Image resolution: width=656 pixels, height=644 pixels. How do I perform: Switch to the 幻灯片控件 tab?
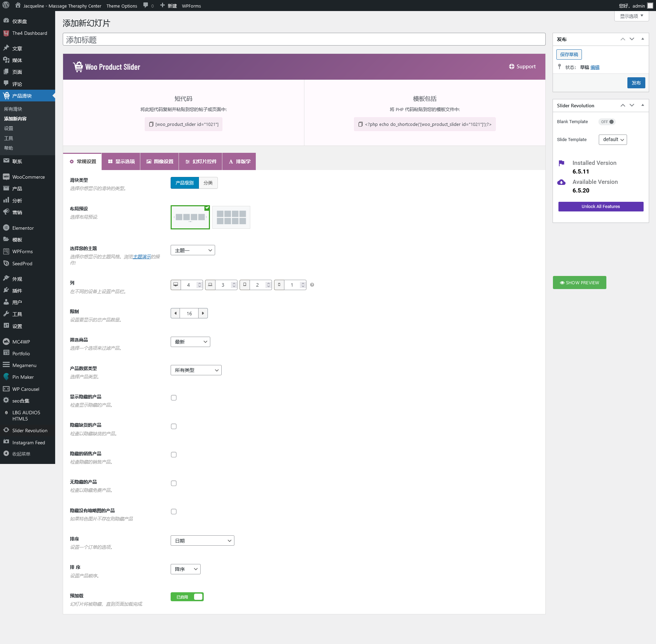point(201,161)
